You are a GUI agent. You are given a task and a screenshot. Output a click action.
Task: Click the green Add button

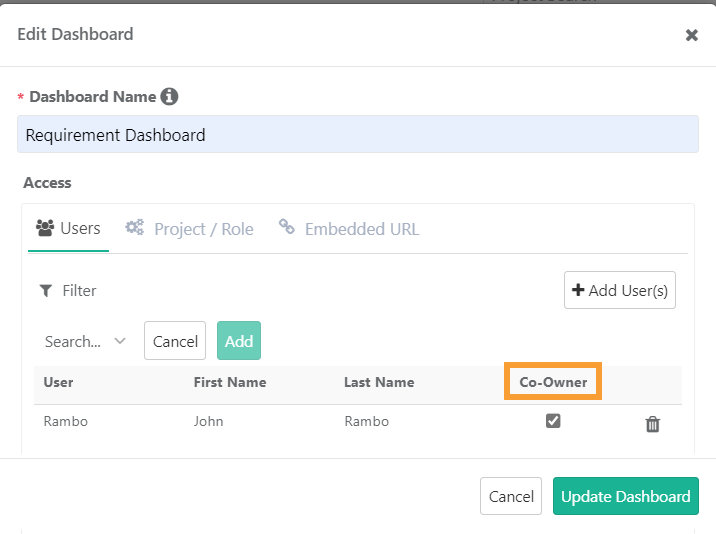tap(239, 341)
